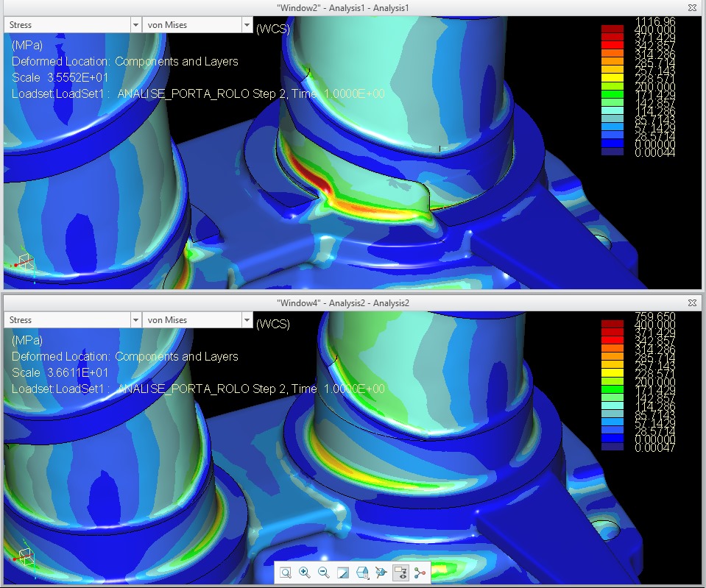Click the connected-nodes icon in floating toolbar
Viewport: 706px width, 588px height.
pyautogui.click(x=420, y=573)
